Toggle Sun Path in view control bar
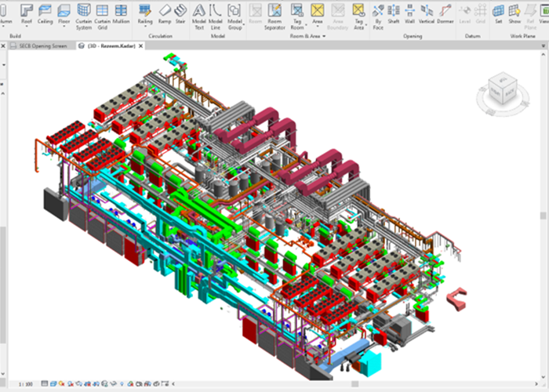This screenshot has width=549, height=392. click(x=62, y=383)
